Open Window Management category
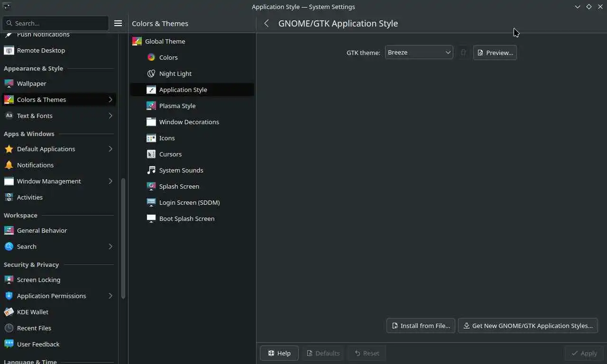Screen dimensions: 607x364 (59, 181)
